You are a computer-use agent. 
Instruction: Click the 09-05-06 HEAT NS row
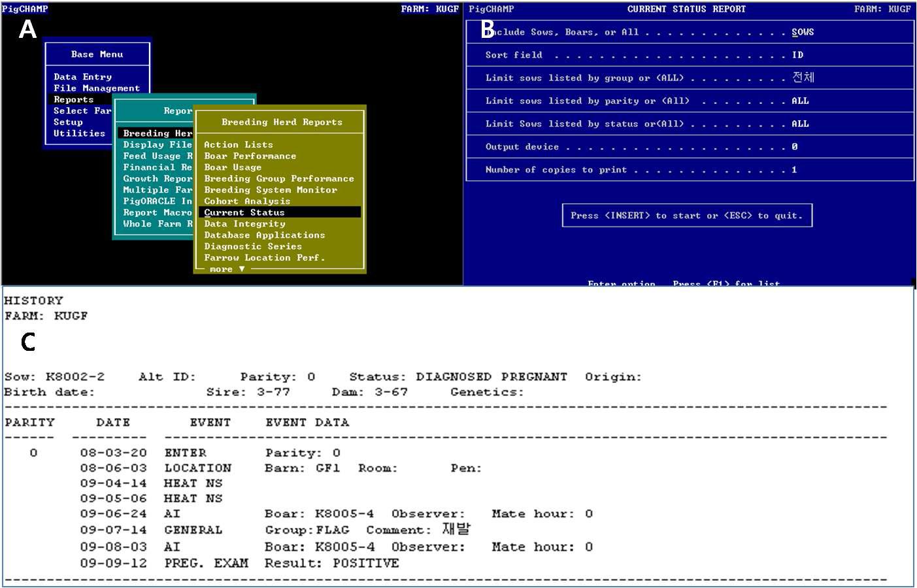(151, 498)
